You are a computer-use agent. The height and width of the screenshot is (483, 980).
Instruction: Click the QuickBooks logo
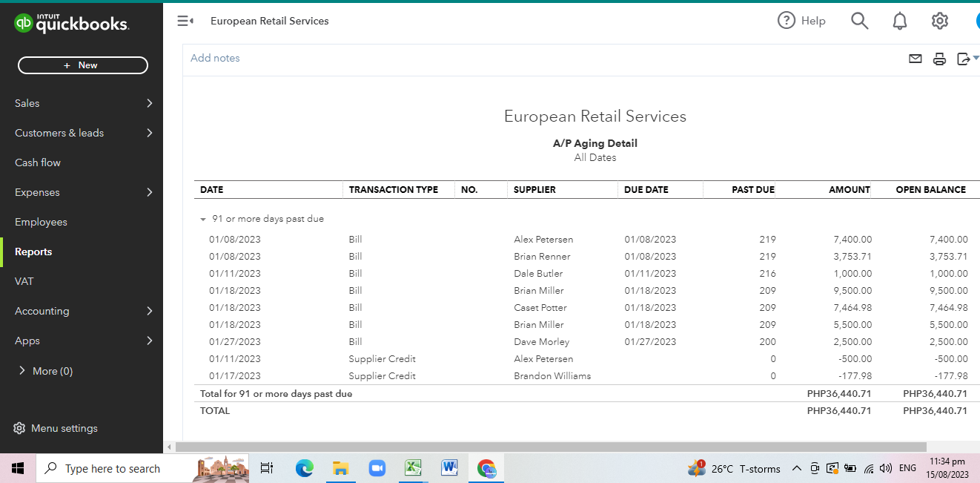click(72, 24)
